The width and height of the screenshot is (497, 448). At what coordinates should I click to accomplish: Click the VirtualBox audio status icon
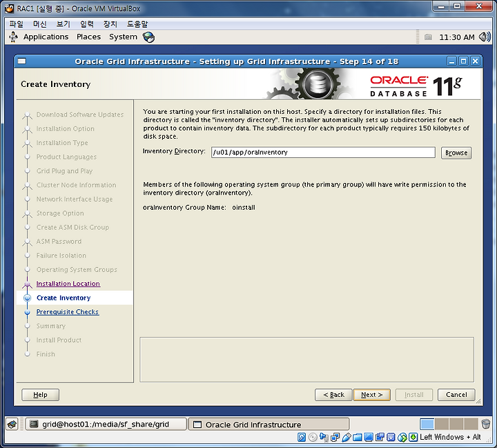point(324,437)
